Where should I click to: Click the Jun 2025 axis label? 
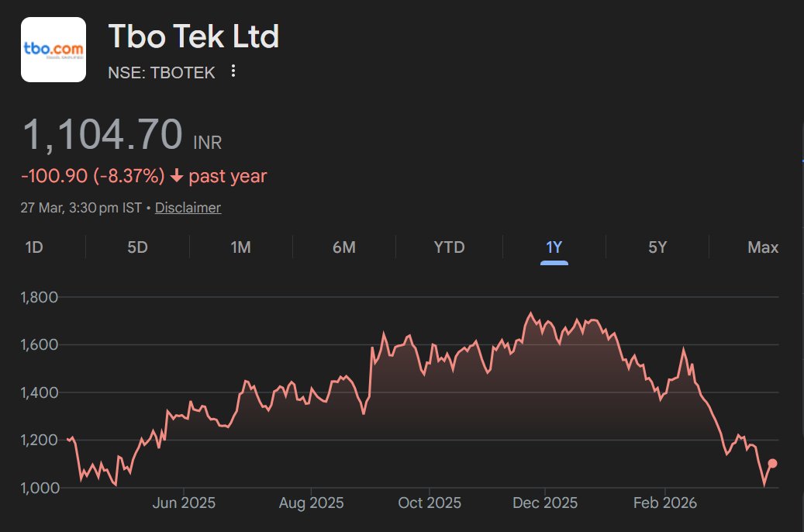[184, 503]
